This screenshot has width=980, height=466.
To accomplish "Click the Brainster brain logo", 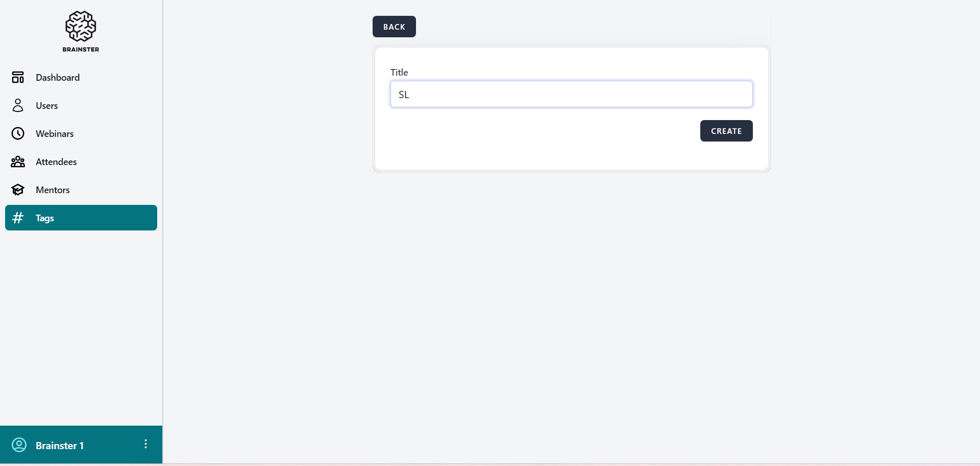I will pos(81,27).
